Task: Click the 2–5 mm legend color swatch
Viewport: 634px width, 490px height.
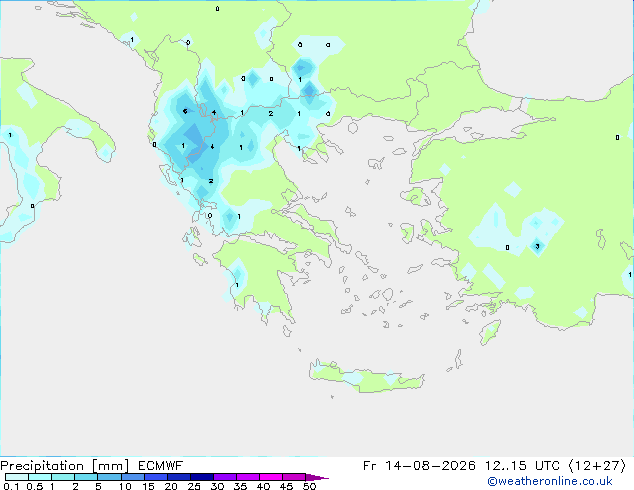Action: tap(86, 477)
